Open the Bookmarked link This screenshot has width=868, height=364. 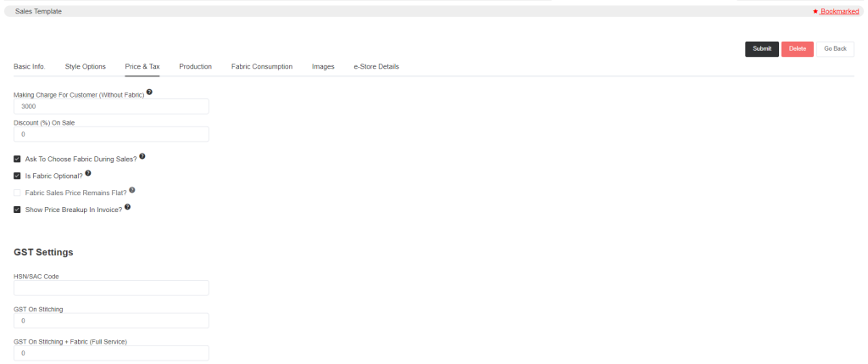[839, 11]
